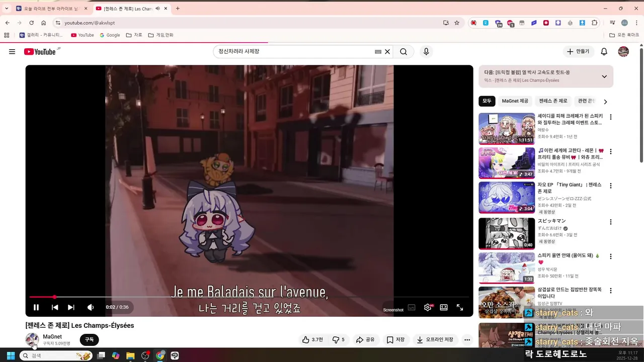Open the 스피키 울면 안돼 video title
Viewport: 644px width, 362px height.
click(x=569, y=258)
